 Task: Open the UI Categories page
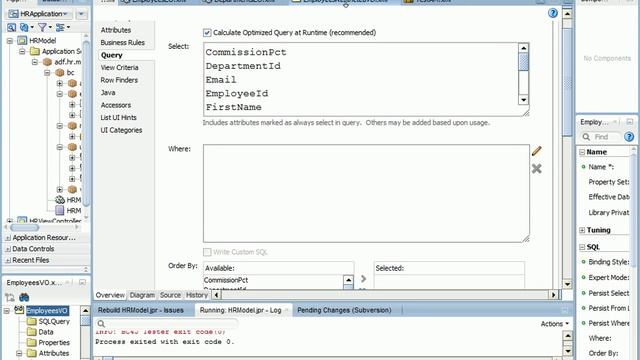[x=121, y=130]
